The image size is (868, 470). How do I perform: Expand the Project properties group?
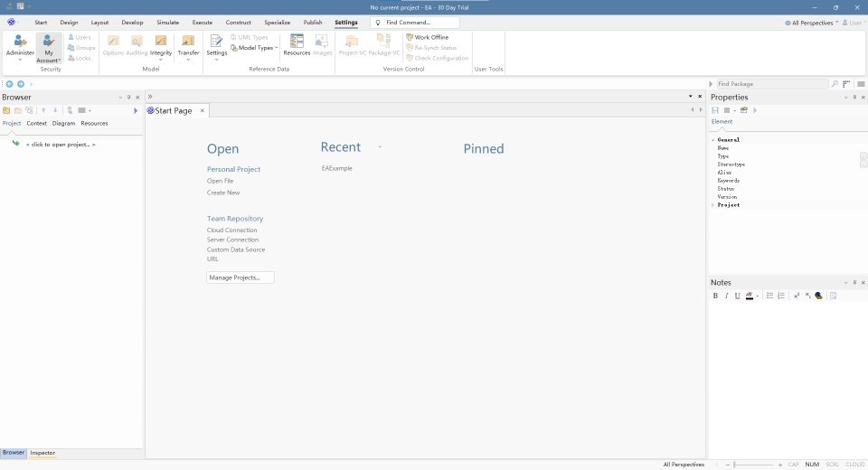tap(713, 205)
